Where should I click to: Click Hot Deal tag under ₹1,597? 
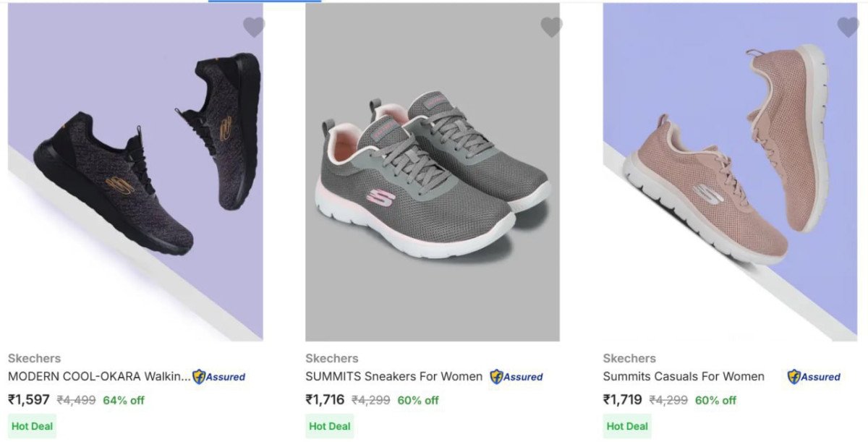32,426
